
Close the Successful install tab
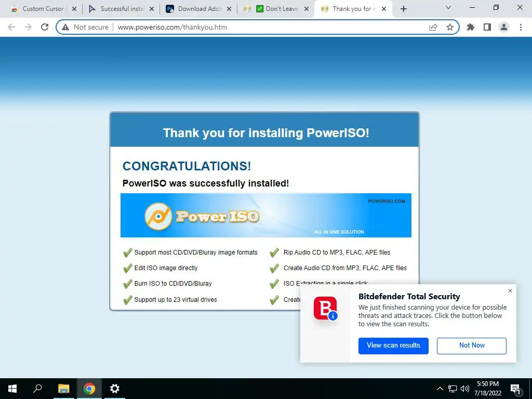[152, 9]
